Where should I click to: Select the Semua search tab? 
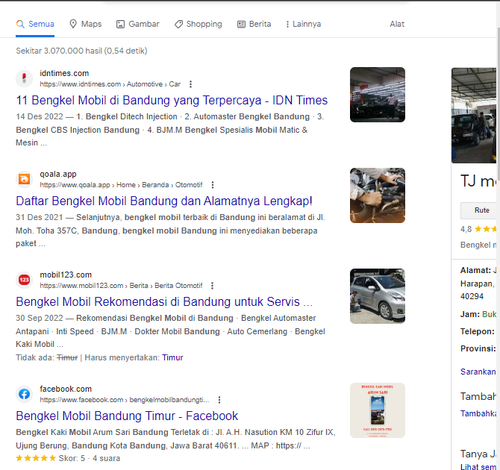pos(35,24)
